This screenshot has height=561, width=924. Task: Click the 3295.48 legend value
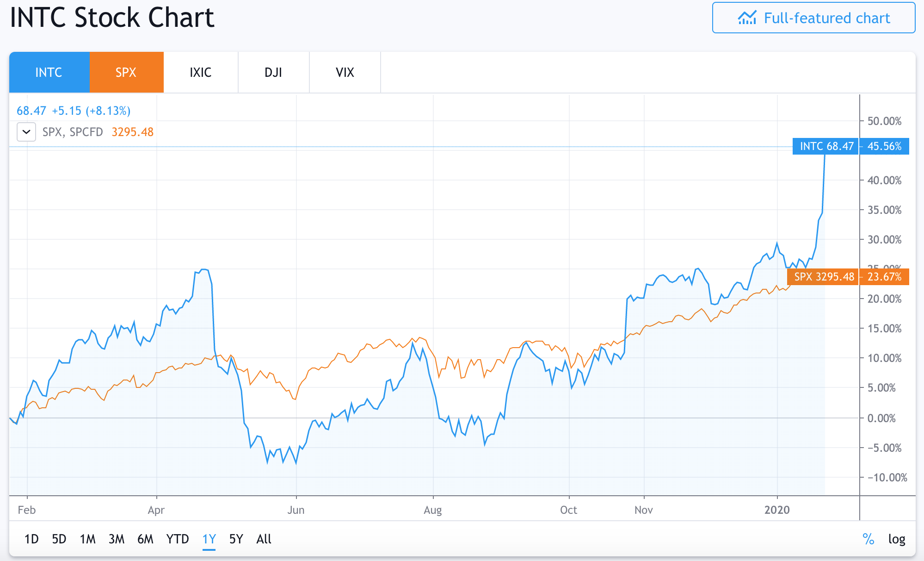coord(133,132)
